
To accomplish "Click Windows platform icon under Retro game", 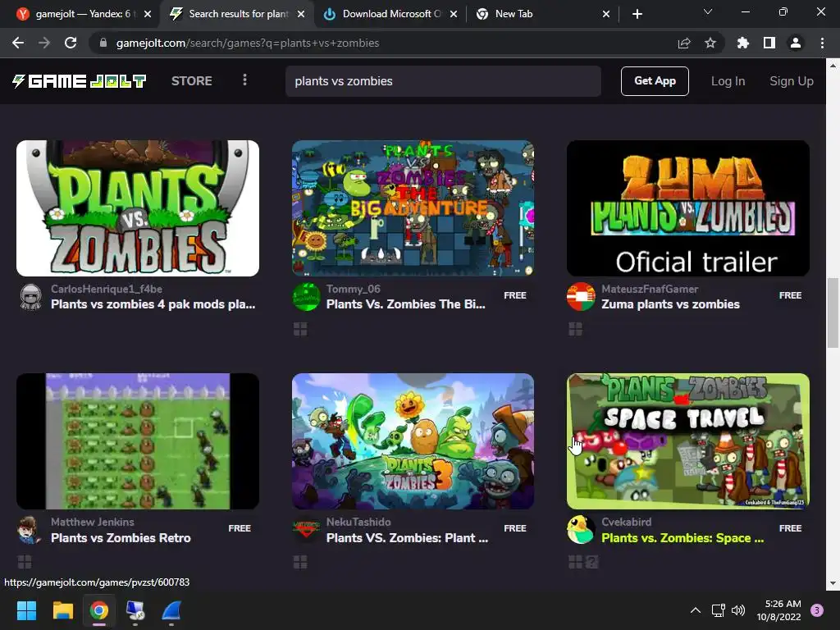I will point(25,562).
